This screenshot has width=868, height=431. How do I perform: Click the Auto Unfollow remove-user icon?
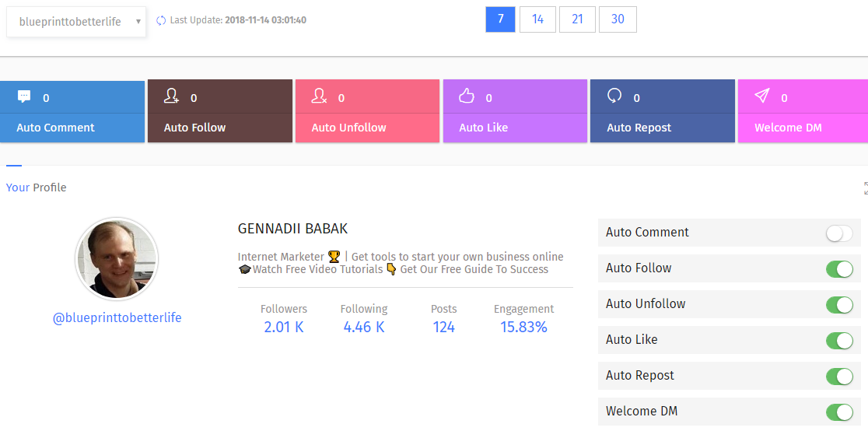coord(319,96)
